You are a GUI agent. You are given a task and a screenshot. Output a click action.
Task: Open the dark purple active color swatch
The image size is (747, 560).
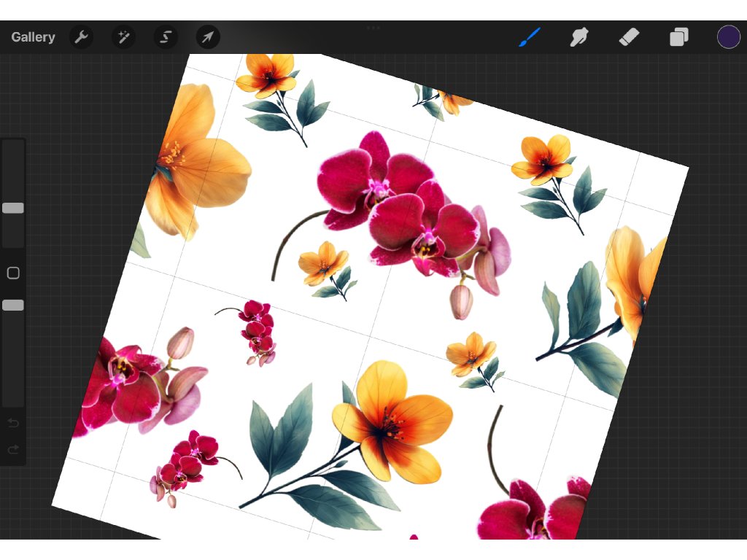(728, 37)
